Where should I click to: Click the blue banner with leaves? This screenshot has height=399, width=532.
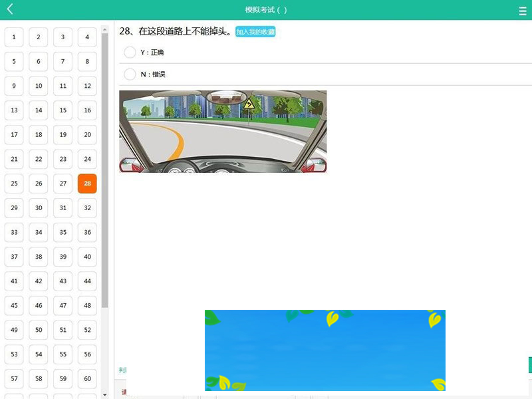tap(325, 350)
